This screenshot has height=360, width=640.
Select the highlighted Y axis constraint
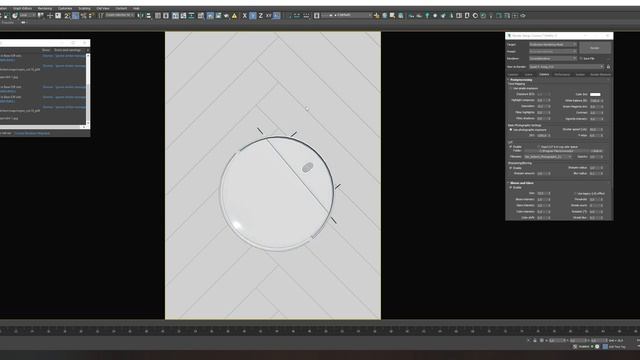coord(253,16)
